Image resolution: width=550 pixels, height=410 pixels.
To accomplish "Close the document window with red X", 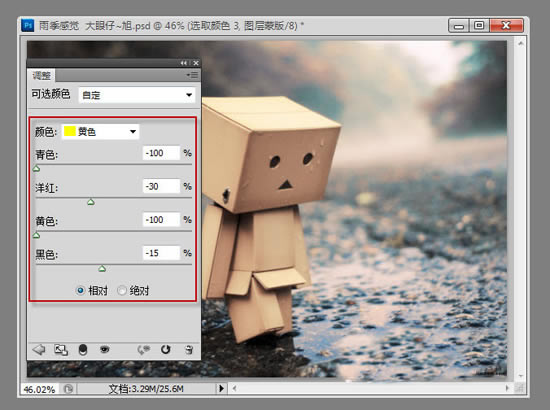I will point(506,26).
